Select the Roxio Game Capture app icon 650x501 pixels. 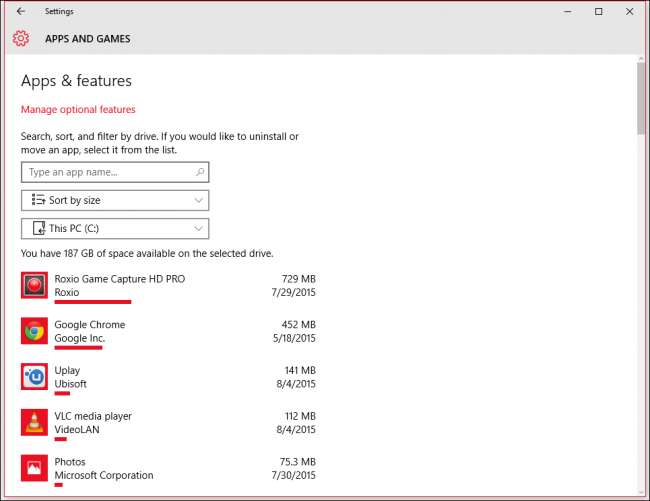coord(34,285)
